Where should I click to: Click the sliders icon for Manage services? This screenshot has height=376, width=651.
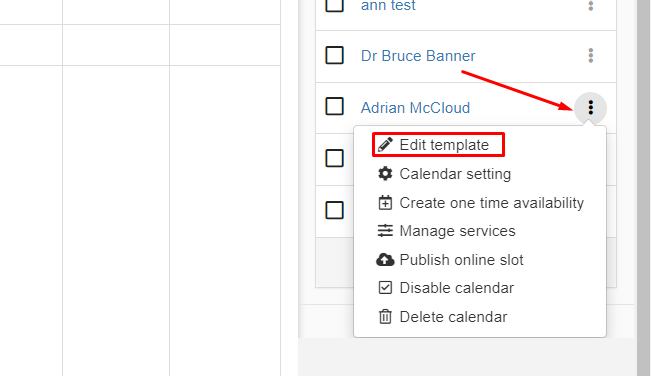pyautogui.click(x=385, y=231)
